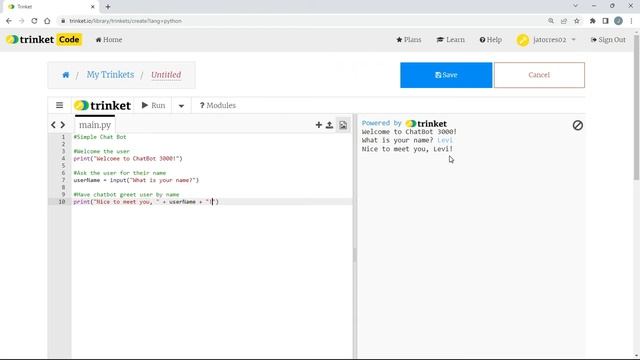Click the trinket Code logo

pos(44,40)
